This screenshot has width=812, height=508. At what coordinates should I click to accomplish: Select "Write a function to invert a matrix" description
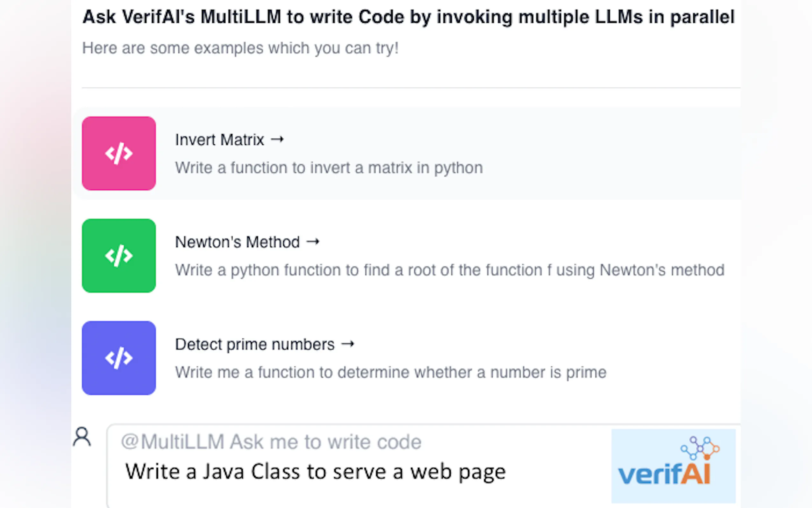(x=329, y=168)
